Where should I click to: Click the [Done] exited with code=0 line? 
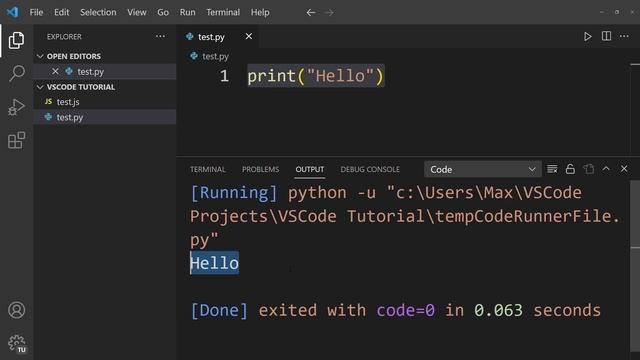[396, 310]
